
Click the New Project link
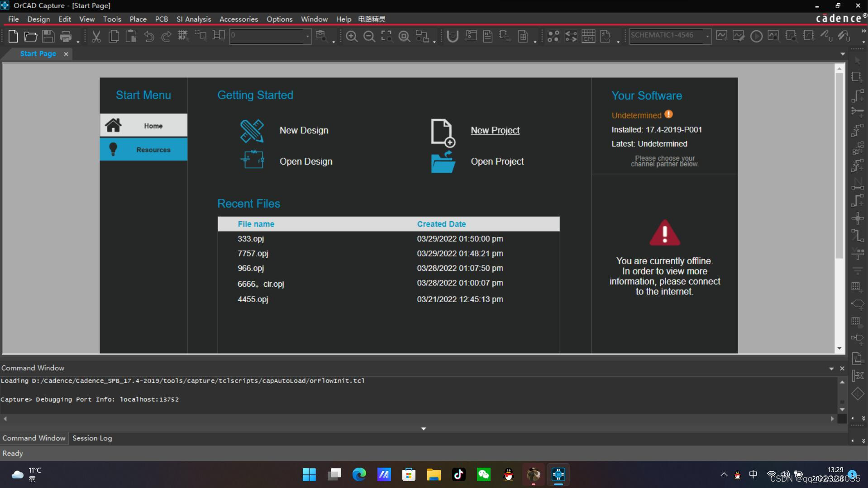coord(495,130)
